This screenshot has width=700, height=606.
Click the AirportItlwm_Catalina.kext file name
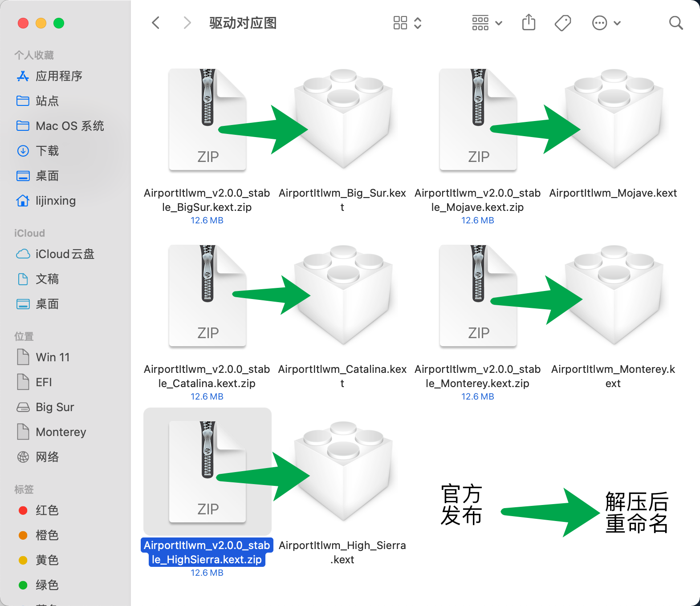342,376
